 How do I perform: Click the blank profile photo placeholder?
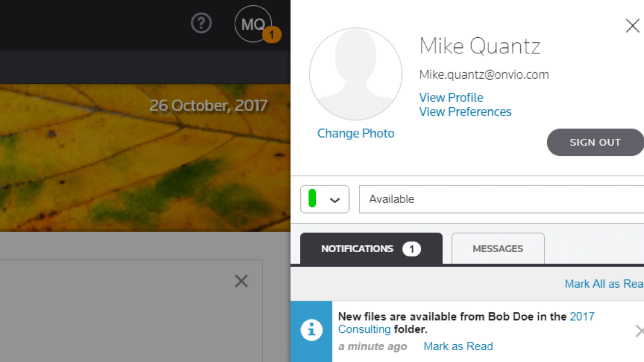[356, 74]
